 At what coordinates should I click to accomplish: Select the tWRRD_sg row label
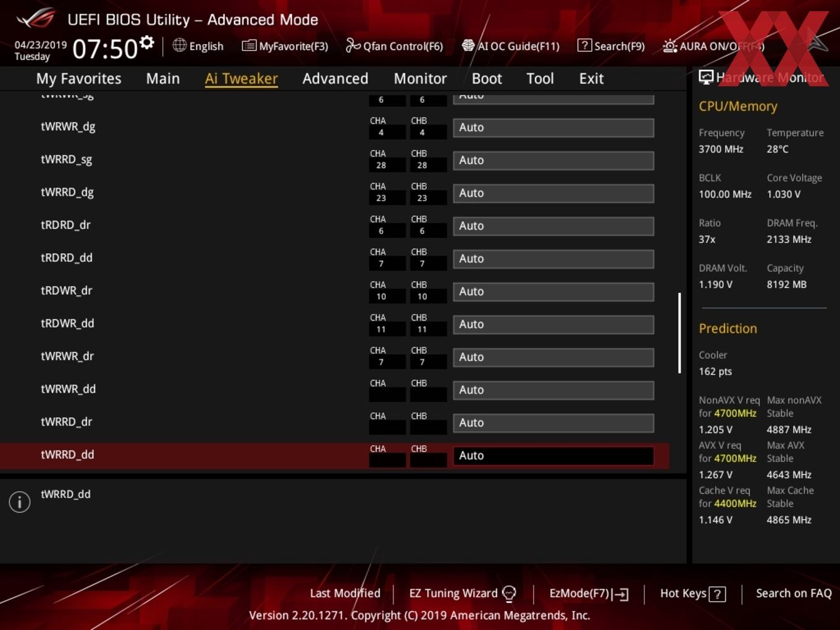point(66,159)
